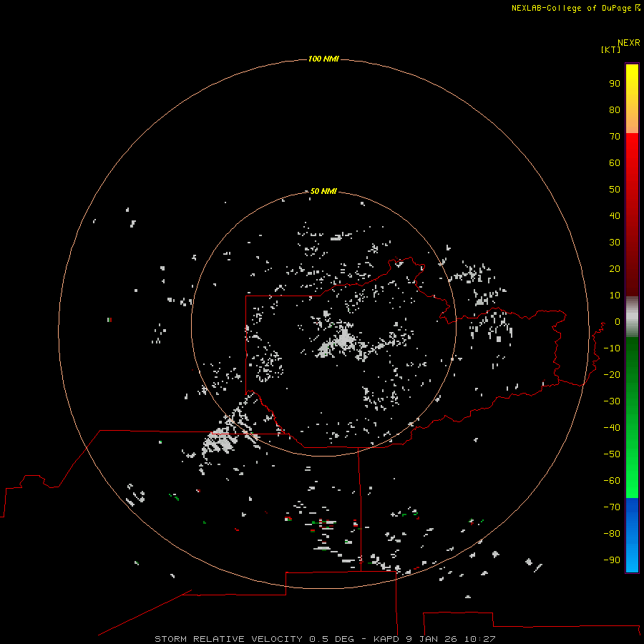Click the 50 value on the velocity scale

[615, 190]
